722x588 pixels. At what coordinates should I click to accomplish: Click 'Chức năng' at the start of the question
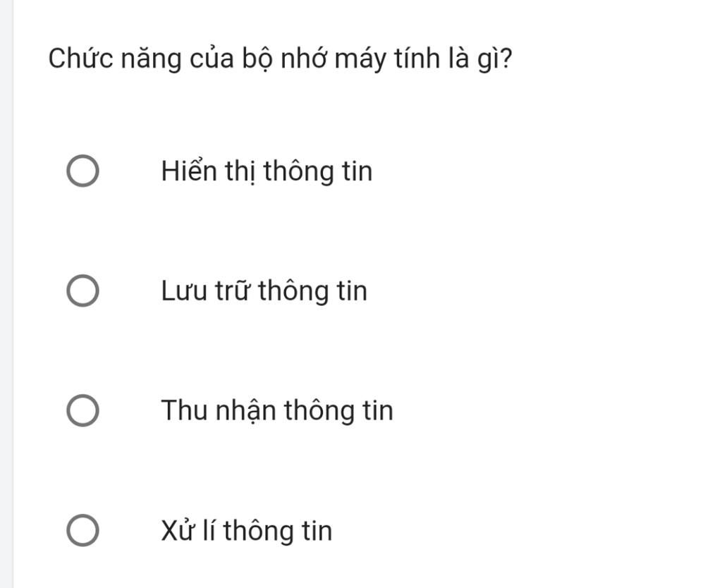115,59
